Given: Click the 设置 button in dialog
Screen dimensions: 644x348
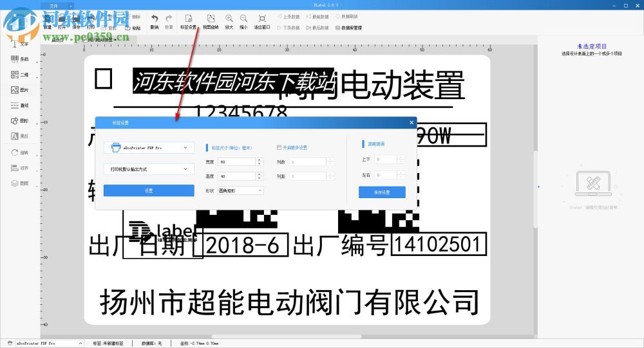Looking at the screenshot, I should coord(149,191).
